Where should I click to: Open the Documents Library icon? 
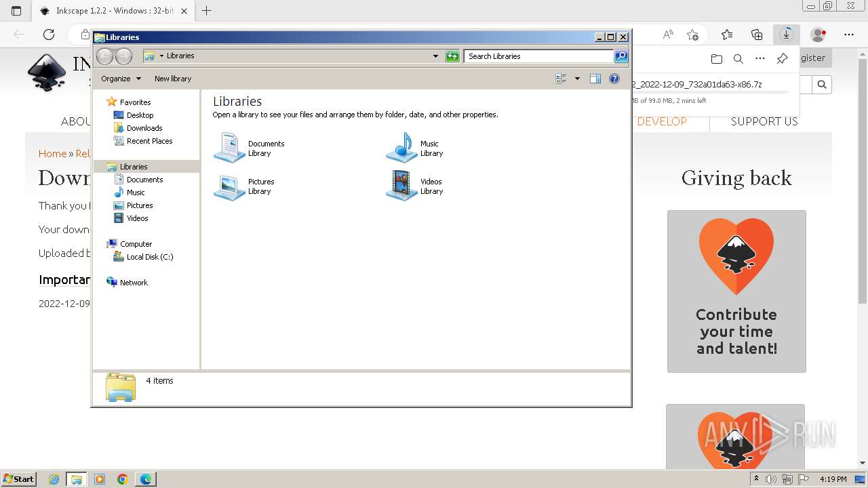(229, 148)
